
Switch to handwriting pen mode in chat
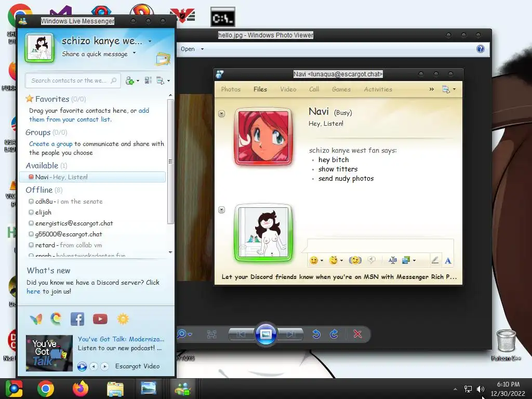pyautogui.click(x=435, y=260)
